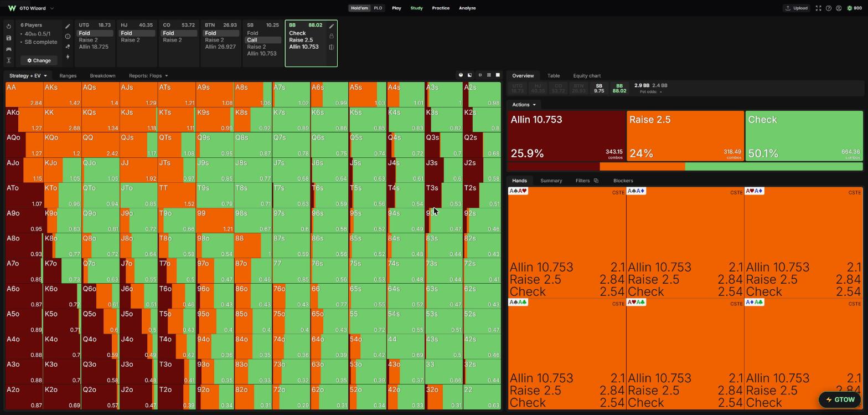This screenshot has width=868, height=415.
Task: Click the GTO Wizard logo icon
Action: 12,8
